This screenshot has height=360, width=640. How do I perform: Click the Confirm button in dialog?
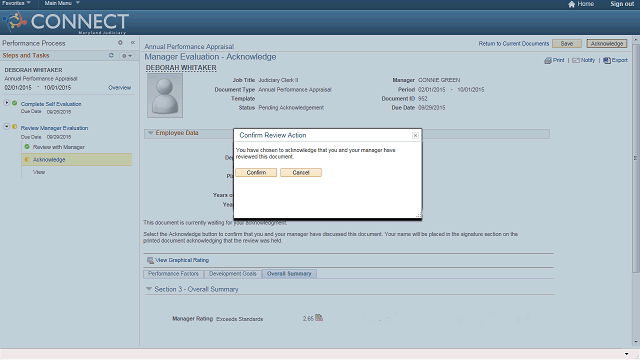click(x=256, y=173)
